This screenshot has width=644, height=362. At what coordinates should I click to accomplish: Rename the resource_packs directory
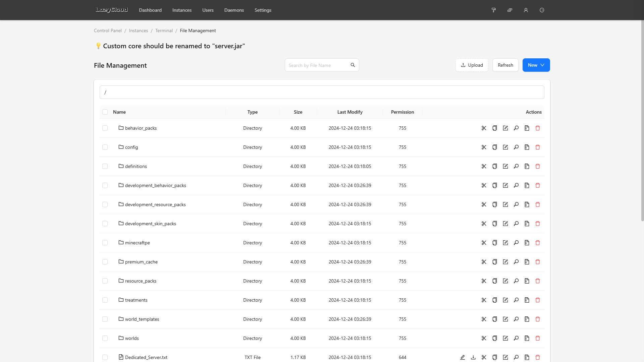click(x=505, y=281)
